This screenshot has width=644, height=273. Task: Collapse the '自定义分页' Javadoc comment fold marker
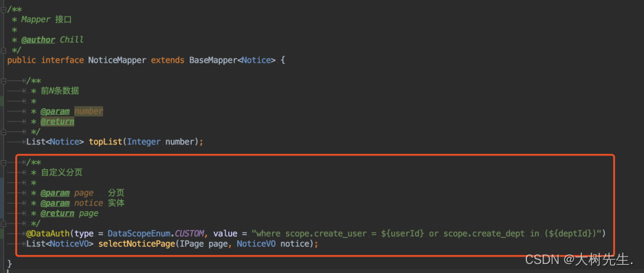pyautogui.click(x=3, y=163)
